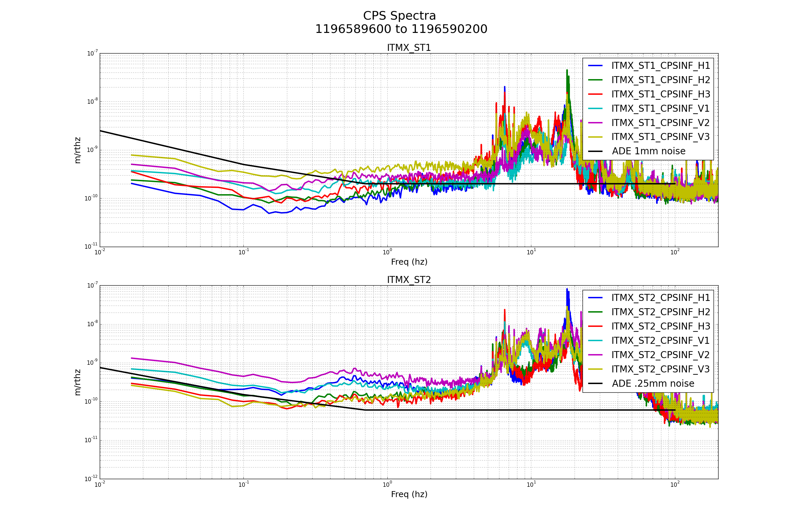
Task: Click the ITMX_ST2_CPSINF_H1 legend entry
Action: 660,298
